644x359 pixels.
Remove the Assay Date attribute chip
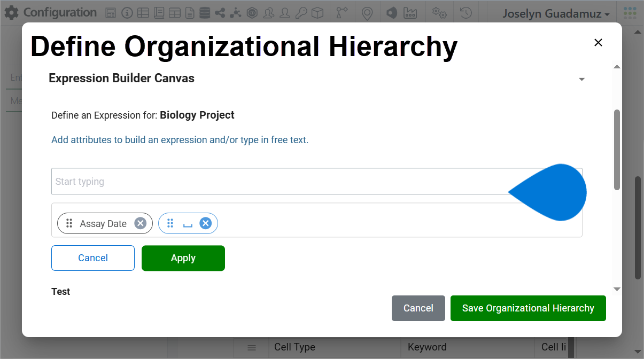(x=140, y=223)
